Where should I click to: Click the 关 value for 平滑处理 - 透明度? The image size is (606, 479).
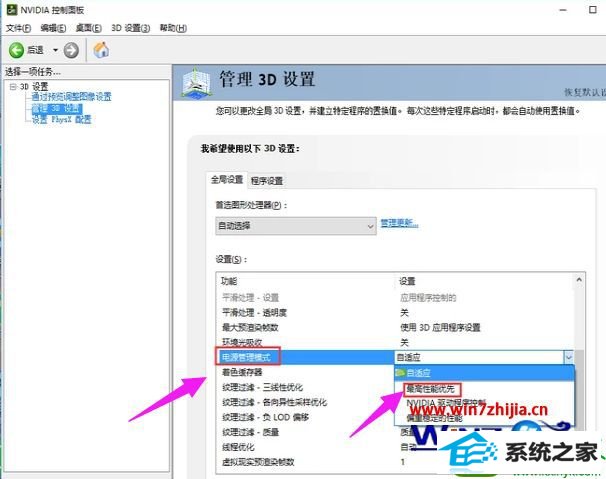(x=404, y=312)
